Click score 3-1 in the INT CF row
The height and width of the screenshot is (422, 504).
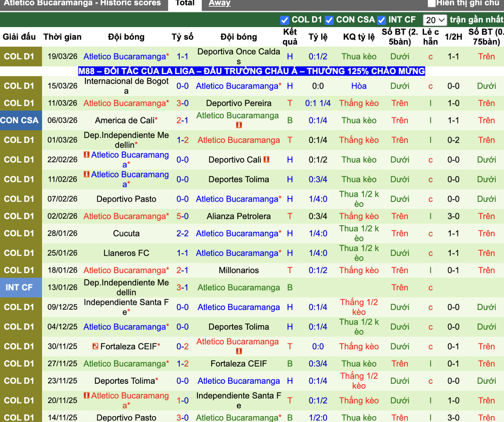(x=182, y=288)
